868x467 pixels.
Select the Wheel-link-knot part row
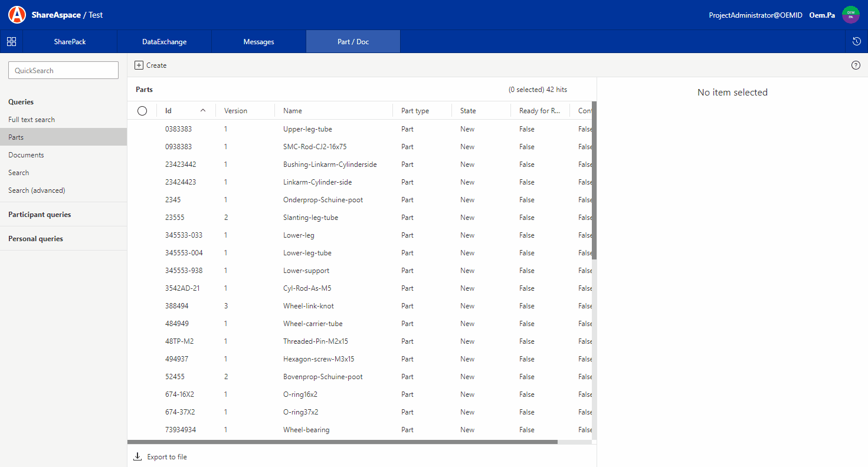(308, 306)
